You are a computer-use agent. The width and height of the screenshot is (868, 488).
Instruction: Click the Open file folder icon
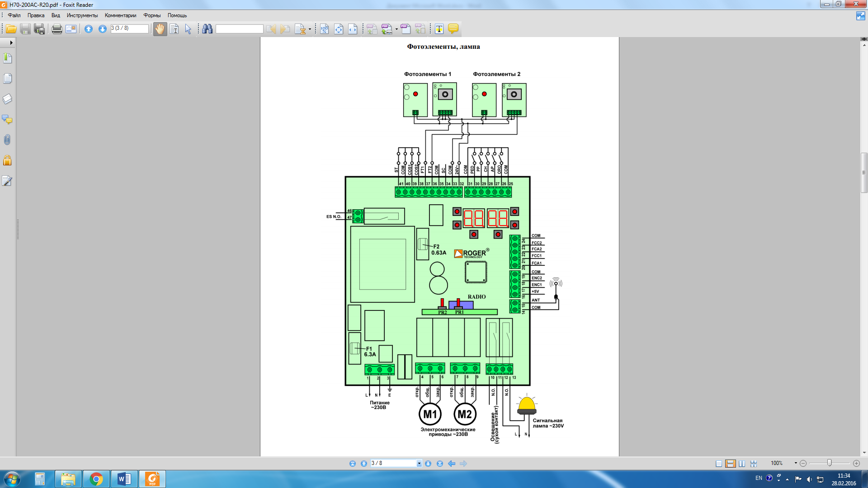(11, 29)
